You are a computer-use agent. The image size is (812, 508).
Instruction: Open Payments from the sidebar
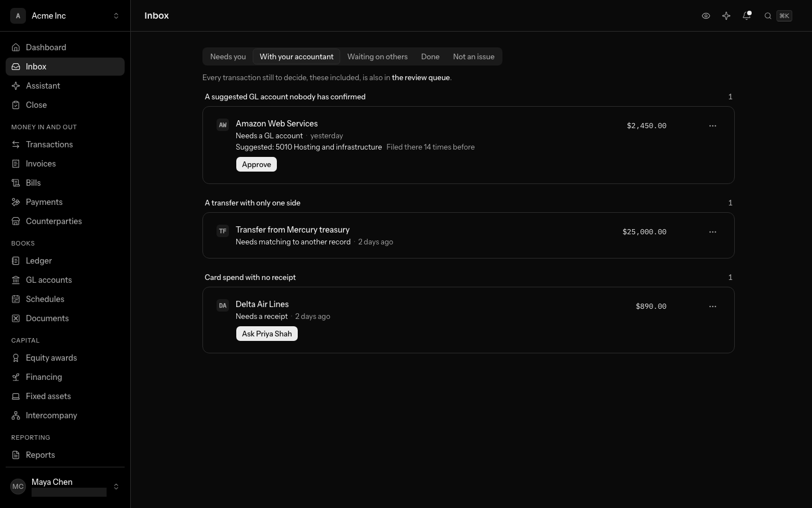click(x=65, y=202)
